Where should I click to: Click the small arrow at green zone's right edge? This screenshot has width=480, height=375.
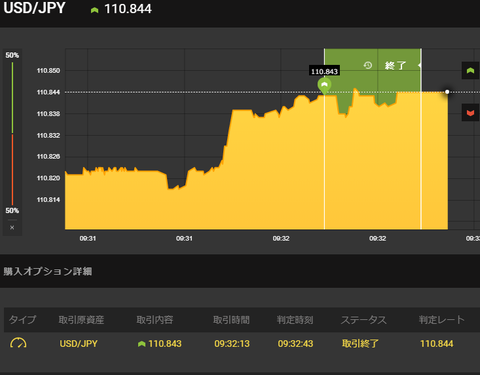tap(419, 65)
